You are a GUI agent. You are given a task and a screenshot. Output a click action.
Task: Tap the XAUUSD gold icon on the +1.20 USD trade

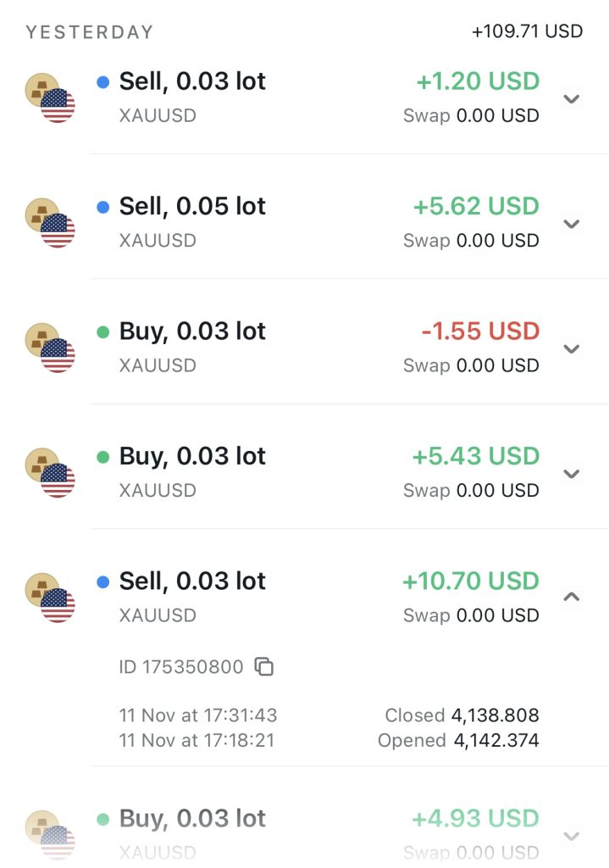(x=50, y=97)
